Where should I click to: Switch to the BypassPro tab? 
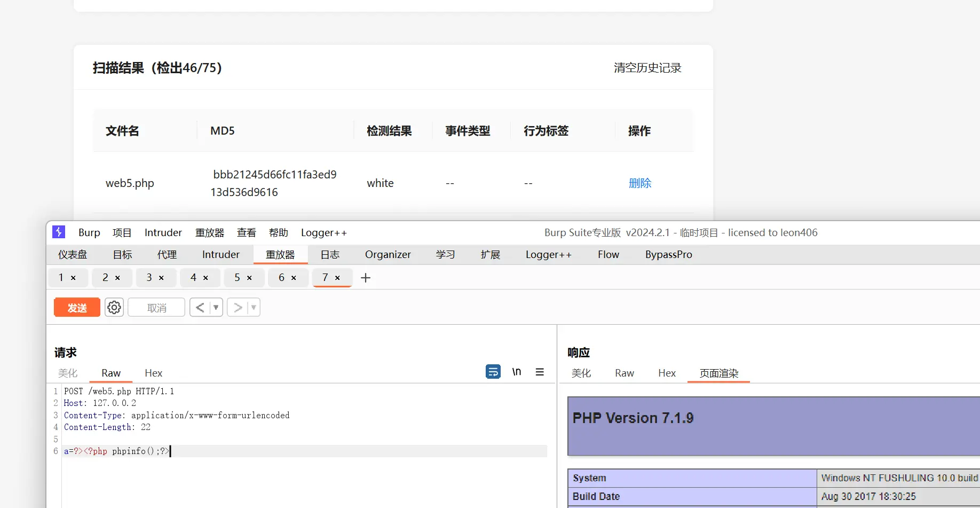coord(668,255)
